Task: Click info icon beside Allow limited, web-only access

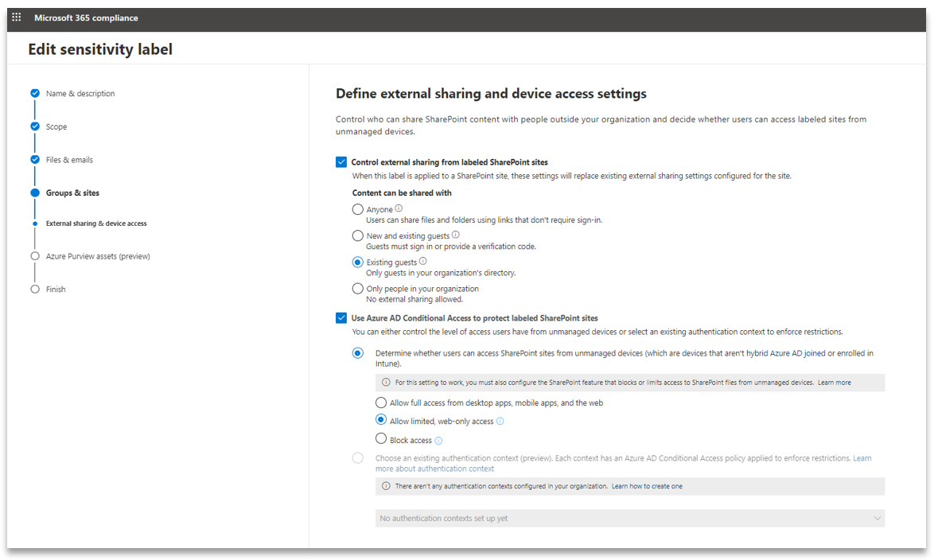Action: (x=500, y=422)
